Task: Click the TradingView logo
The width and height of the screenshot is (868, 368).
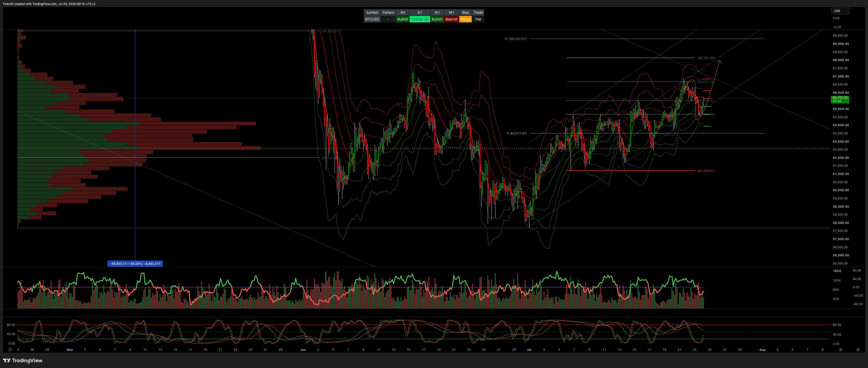Action: pyautogui.click(x=23, y=361)
